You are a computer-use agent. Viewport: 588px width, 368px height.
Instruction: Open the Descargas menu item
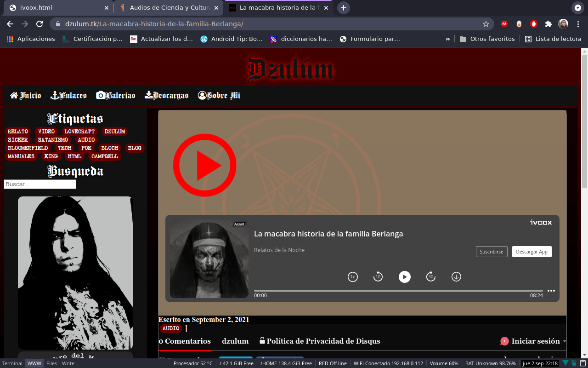pos(166,95)
